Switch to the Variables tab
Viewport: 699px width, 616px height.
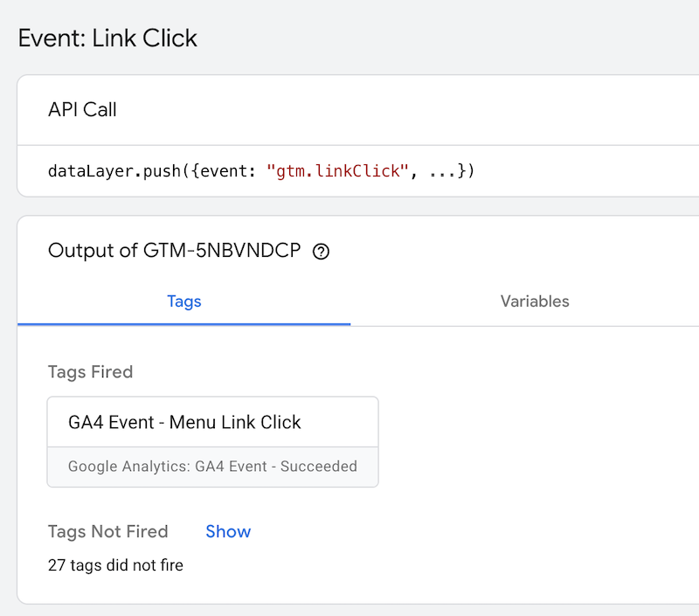point(534,301)
